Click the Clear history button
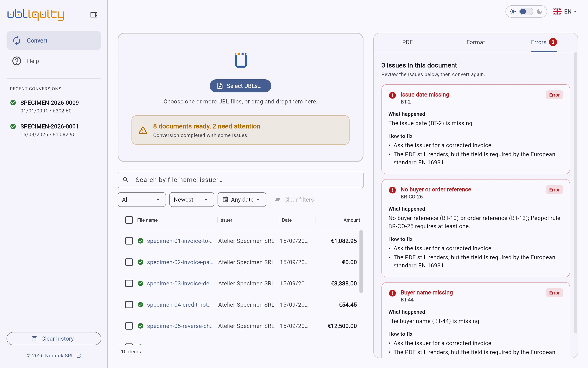588x368 pixels. click(x=54, y=339)
